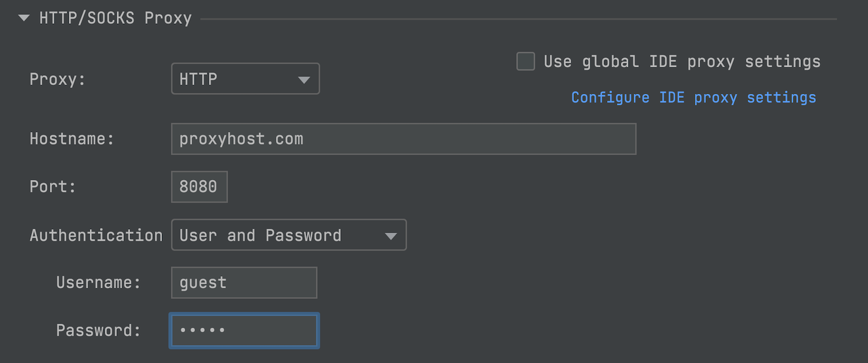This screenshot has height=363, width=868.
Task: Collapse the HTTP/SOCKS Proxy section triangle
Action: (24, 19)
